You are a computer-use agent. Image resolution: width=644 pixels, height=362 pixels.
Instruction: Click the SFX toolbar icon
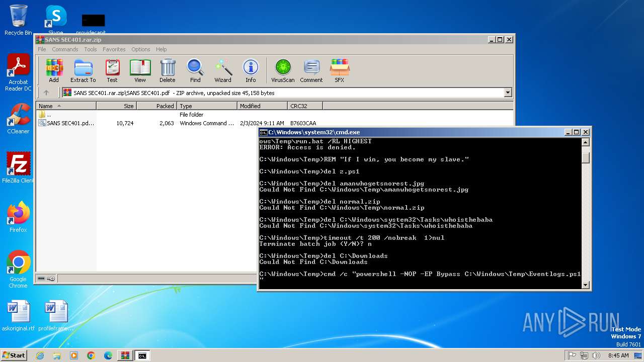point(340,71)
